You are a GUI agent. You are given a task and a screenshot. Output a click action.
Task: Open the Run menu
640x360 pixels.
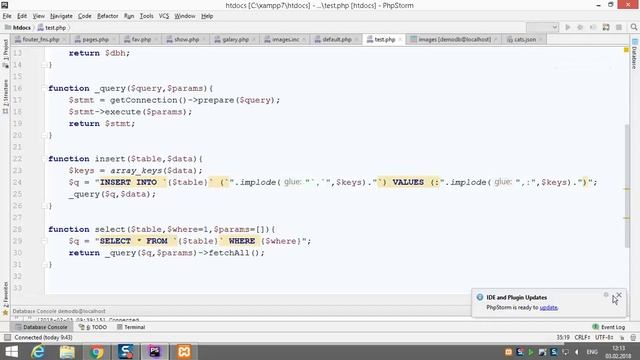(x=129, y=16)
